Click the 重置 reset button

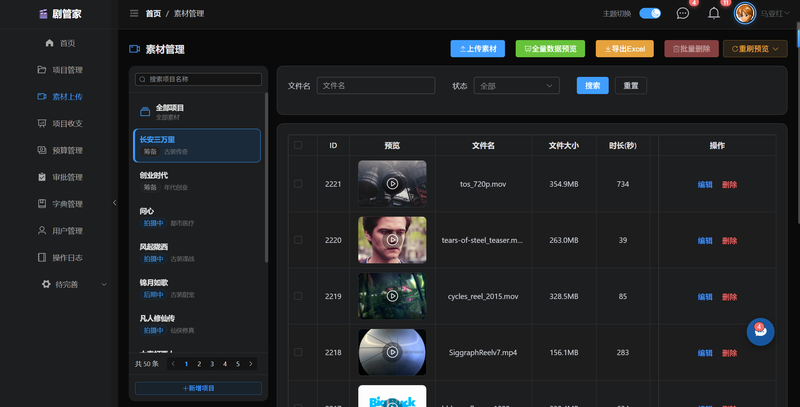tap(631, 86)
